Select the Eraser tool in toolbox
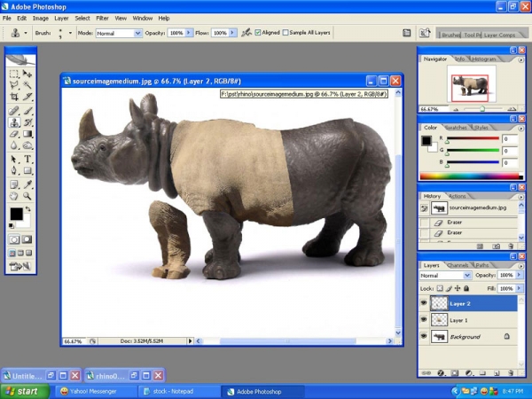Screen dimensions: 532x399 [14, 134]
